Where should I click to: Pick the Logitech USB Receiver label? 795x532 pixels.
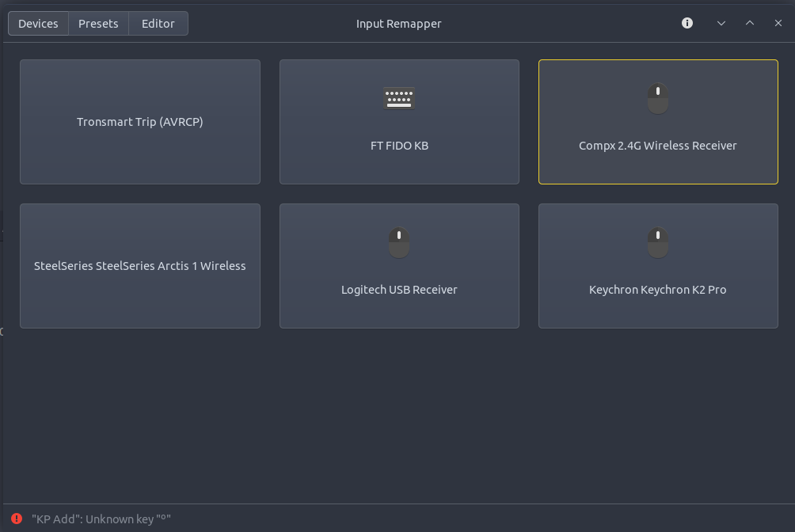point(399,290)
